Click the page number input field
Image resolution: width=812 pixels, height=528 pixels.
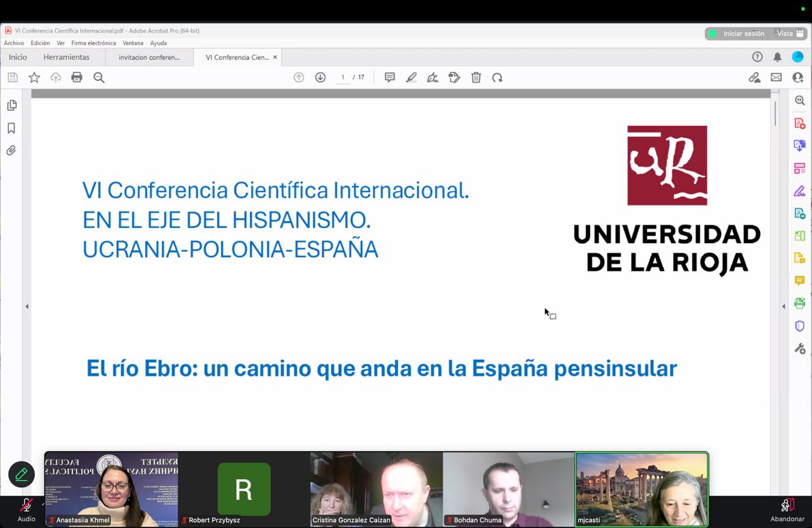point(343,77)
